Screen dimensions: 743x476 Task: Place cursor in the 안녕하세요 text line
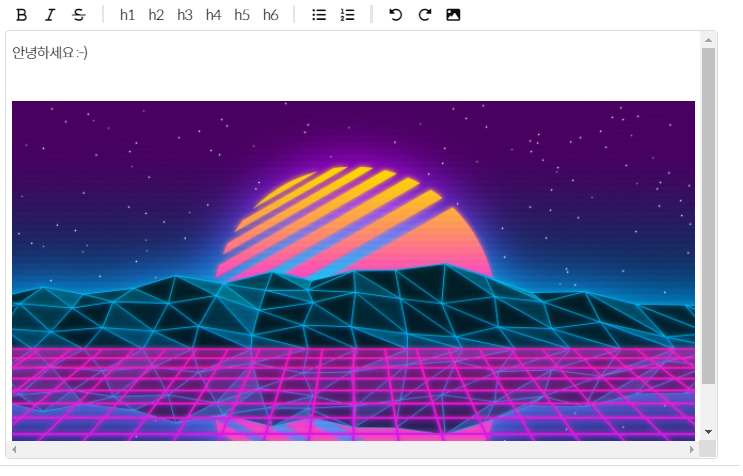click(50, 53)
